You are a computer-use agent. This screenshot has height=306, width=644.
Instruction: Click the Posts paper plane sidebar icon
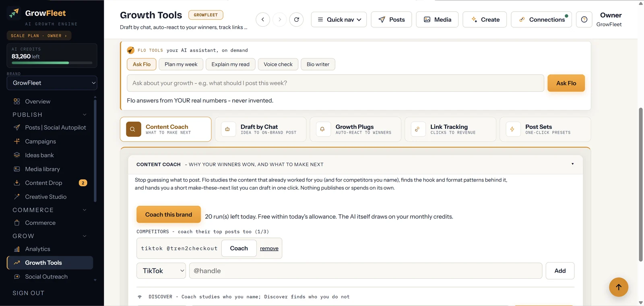[x=17, y=128]
